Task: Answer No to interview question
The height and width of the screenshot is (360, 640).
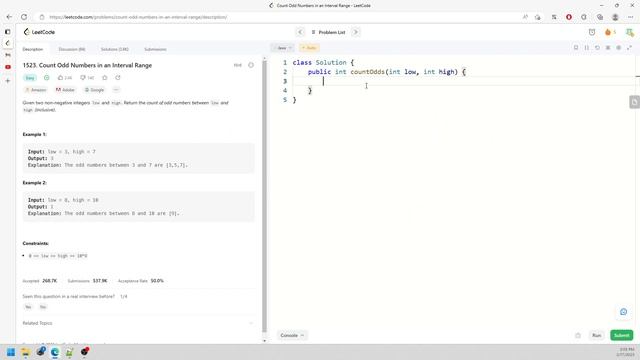Action: [43, 307]
